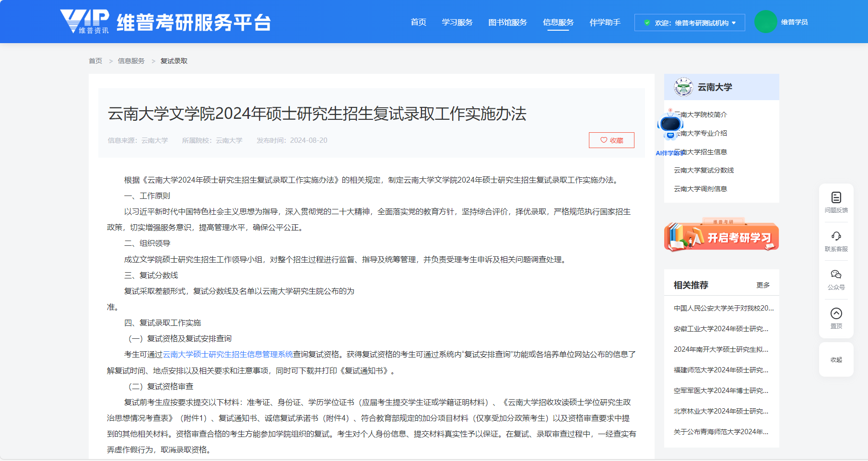Click the 云南大学 school emblem

click(683, 87)
